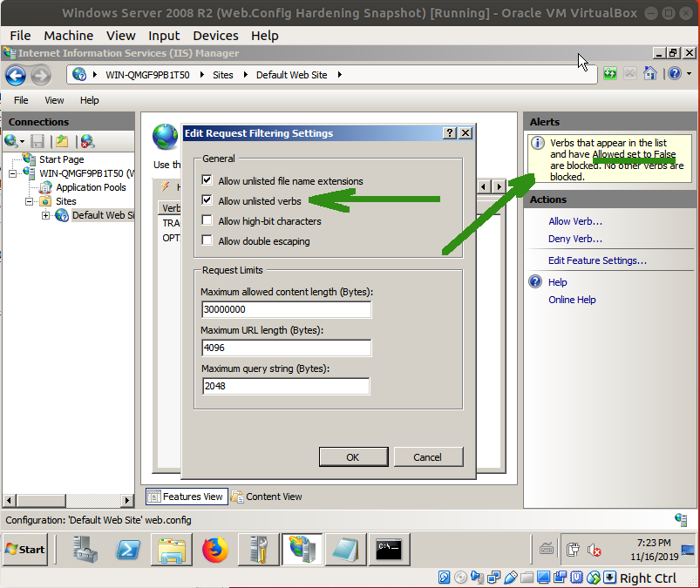Click the Delete Connection icon in Connections toolbar

point(87,141)
